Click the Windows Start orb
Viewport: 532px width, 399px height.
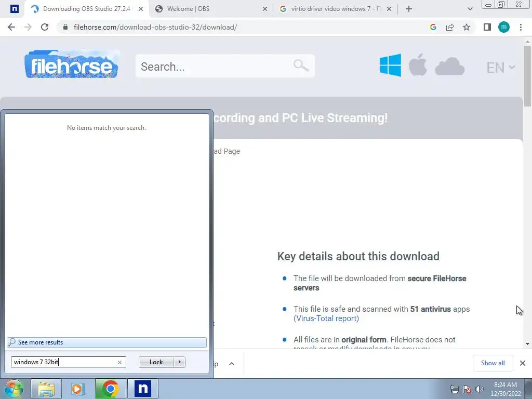(x=14, y=389)
